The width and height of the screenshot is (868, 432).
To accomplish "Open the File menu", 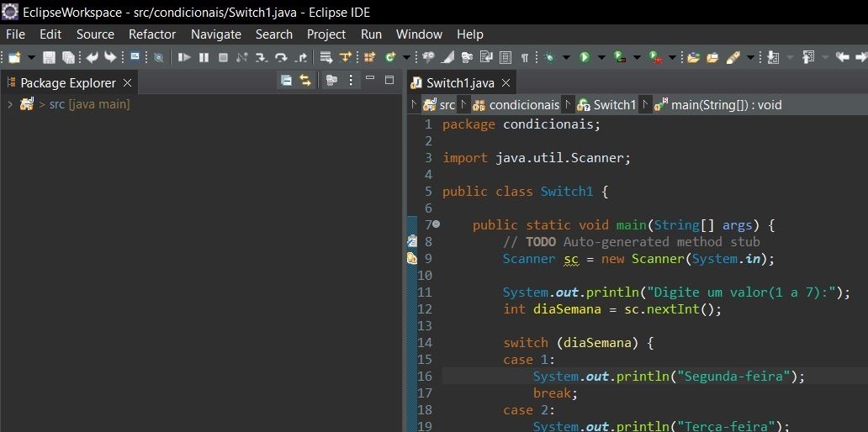I will click(15, 34).
